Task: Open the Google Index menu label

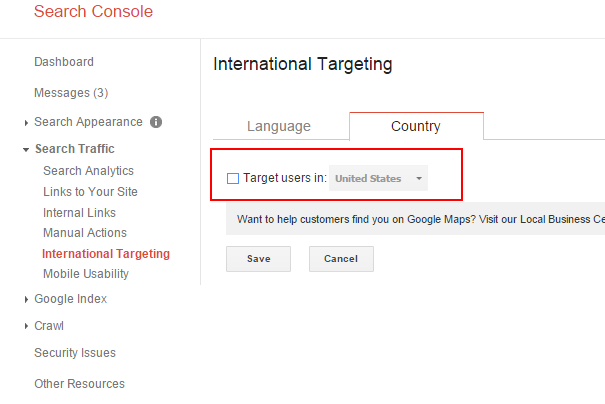Action: pos(71,299)
